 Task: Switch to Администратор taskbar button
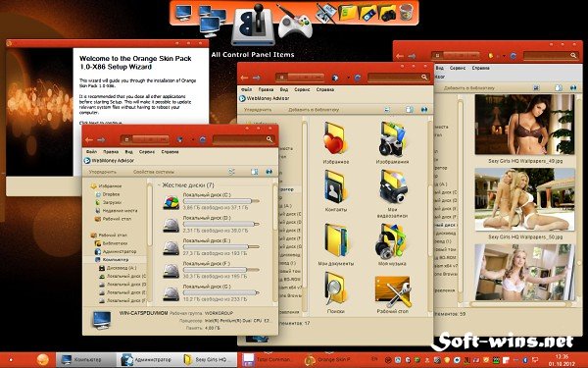[x=147, y=360]
